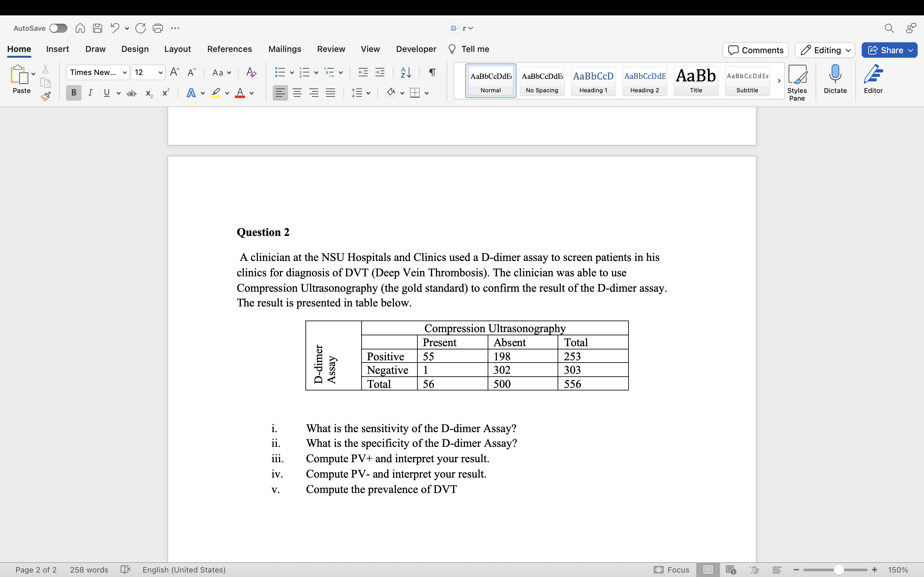This screenshot has width=924, height=577.
Task: Click the Format Painter brush icon
Action: click(x=46, y=96)
